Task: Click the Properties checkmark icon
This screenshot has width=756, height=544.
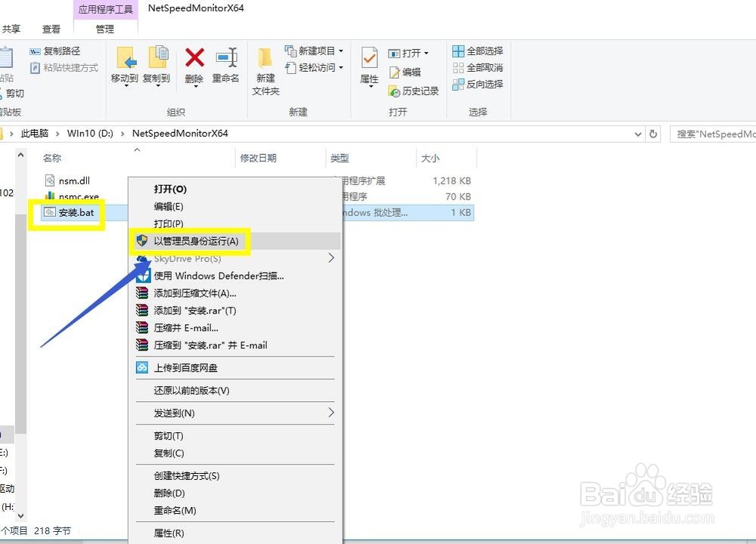Action: click(370, 59)
